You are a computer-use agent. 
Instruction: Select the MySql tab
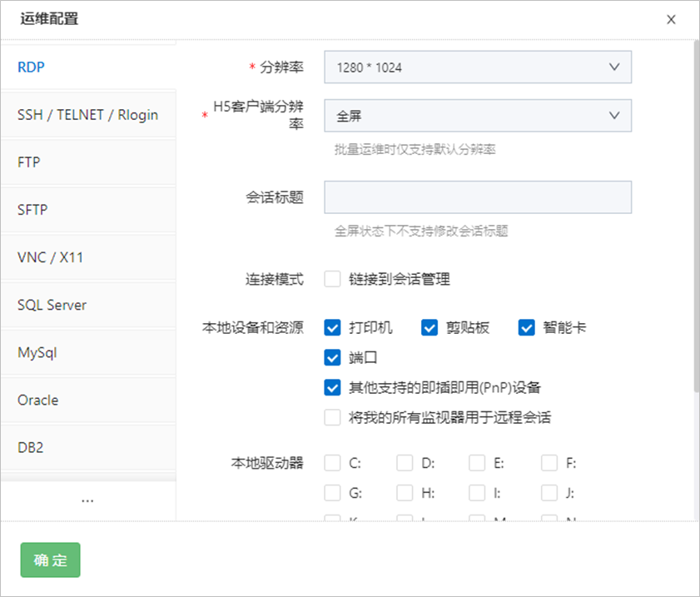(87, 352)
